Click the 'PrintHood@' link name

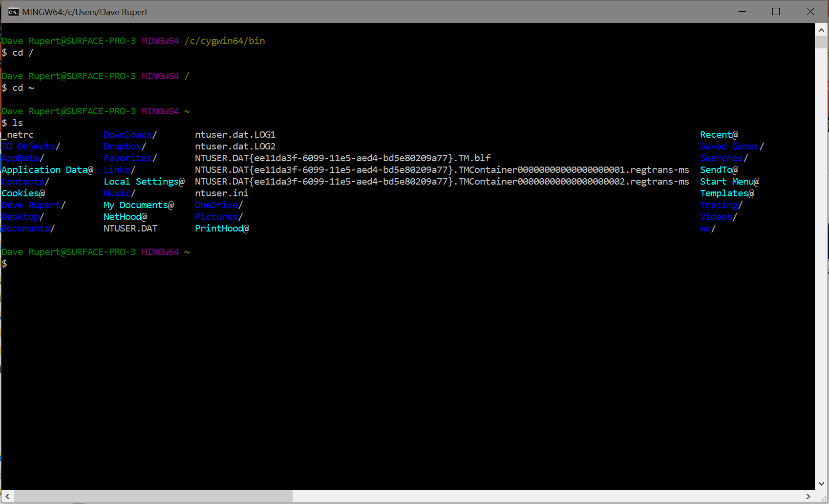click(222, 229)
